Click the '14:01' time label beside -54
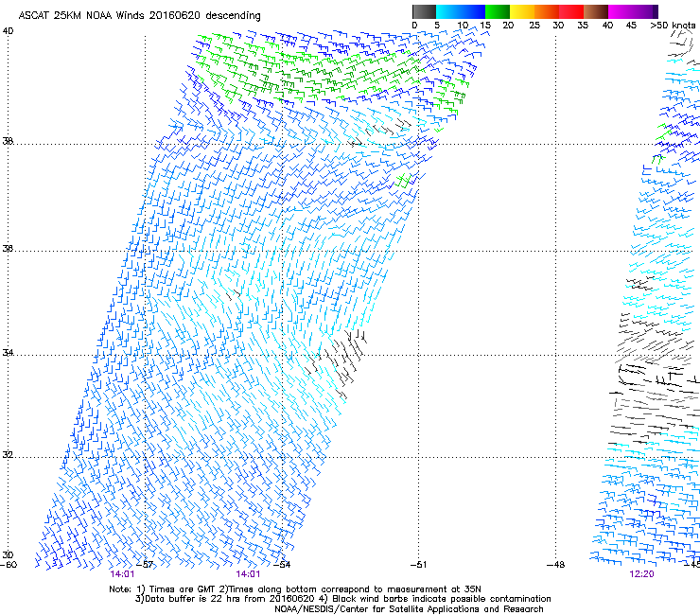 (x=248, y=574)
